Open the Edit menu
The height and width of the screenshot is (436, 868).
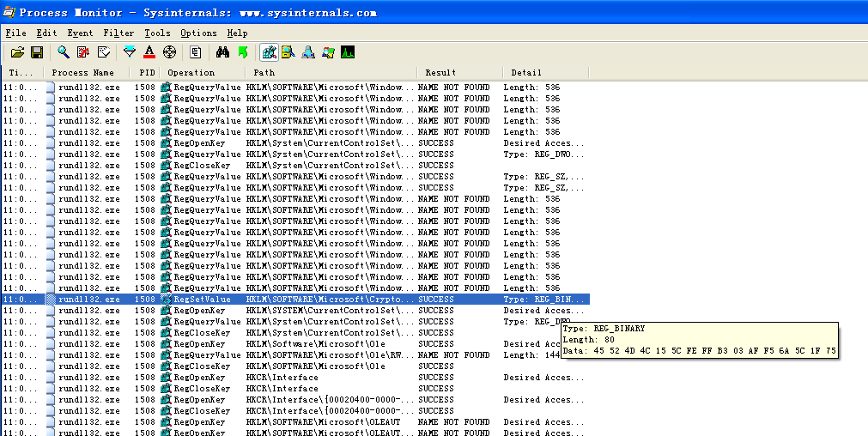click(47, 33)
